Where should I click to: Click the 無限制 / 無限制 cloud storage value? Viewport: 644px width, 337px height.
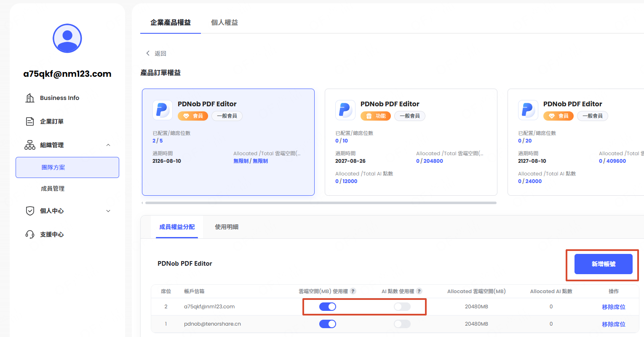click(x=251, y=161)
